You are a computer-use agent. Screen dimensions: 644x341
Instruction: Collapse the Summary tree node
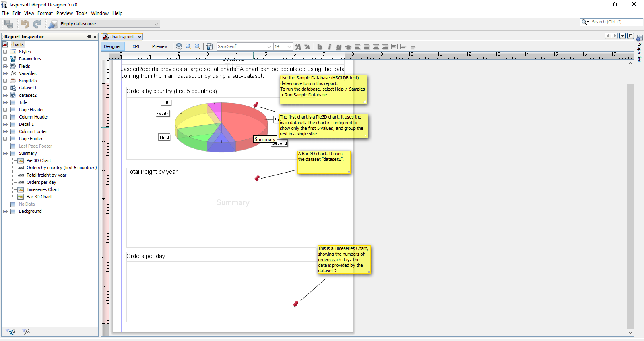pos(5,153)
